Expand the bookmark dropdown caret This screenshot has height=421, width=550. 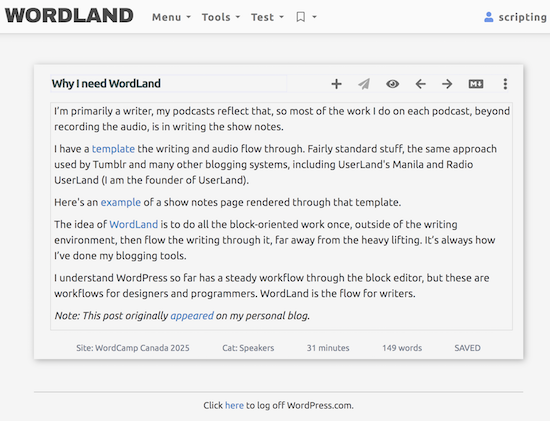point(314,17)
